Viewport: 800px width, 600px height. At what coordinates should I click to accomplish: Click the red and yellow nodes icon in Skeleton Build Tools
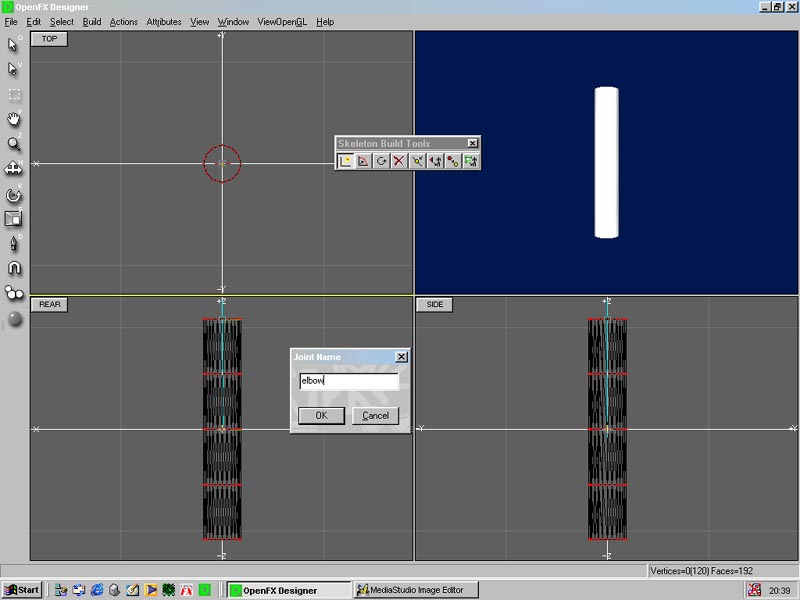tap(453, 161)
